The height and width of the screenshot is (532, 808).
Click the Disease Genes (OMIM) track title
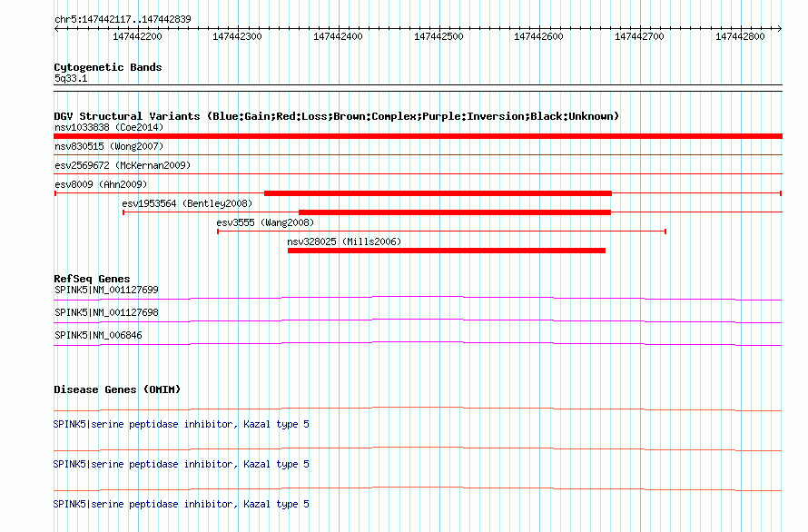click(117, 389)
